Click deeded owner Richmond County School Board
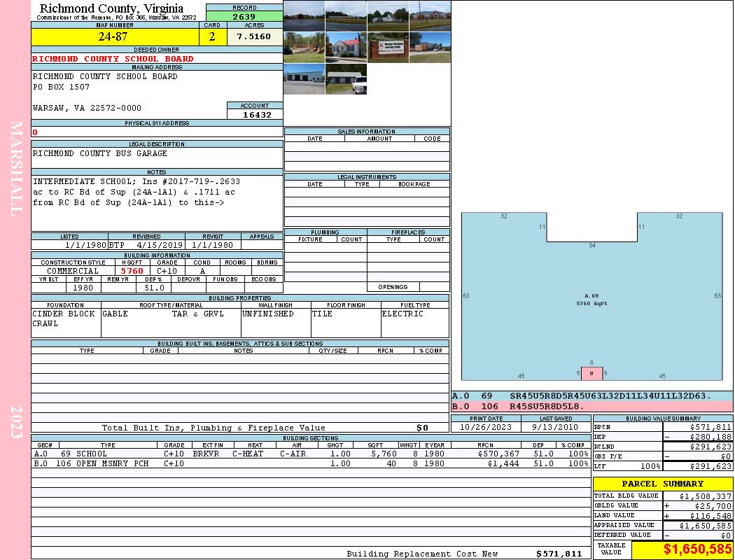 [x=113, y=59]
